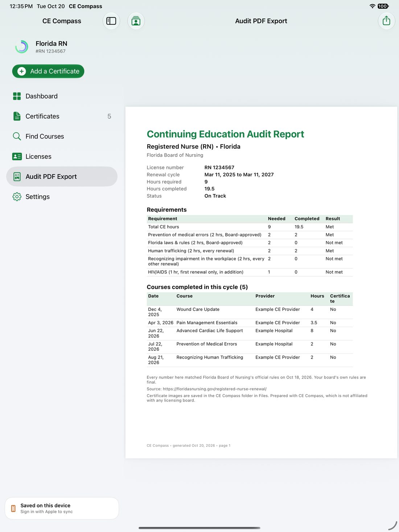
Task: Open Settings from the sidebar
Action: pos(62,197)
